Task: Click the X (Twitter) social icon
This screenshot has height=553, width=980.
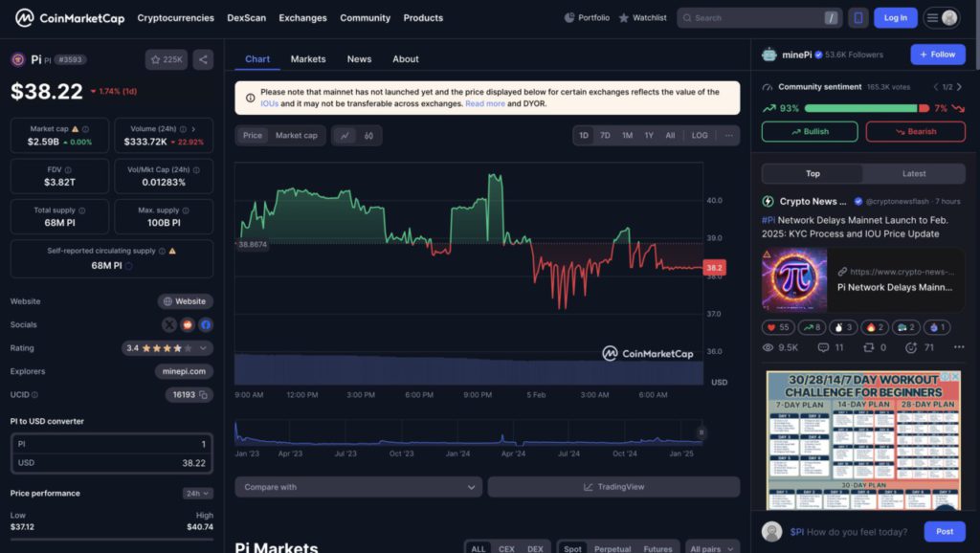Action: click(x=169, y=324)
